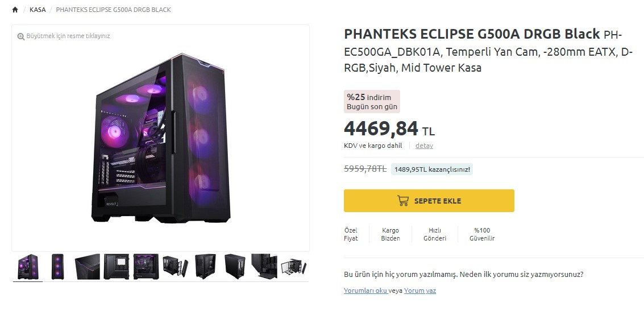Select the sixth thumbnail with open front panel
The height and width of the screenshot is (315, 644).
coord(176,266)
